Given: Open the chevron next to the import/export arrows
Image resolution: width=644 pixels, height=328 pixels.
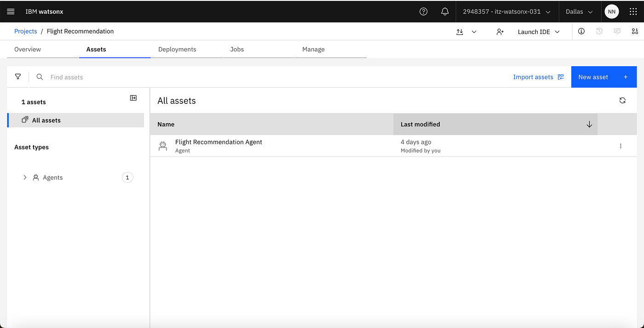Looking at the screenshot, I should coord(474,32).
